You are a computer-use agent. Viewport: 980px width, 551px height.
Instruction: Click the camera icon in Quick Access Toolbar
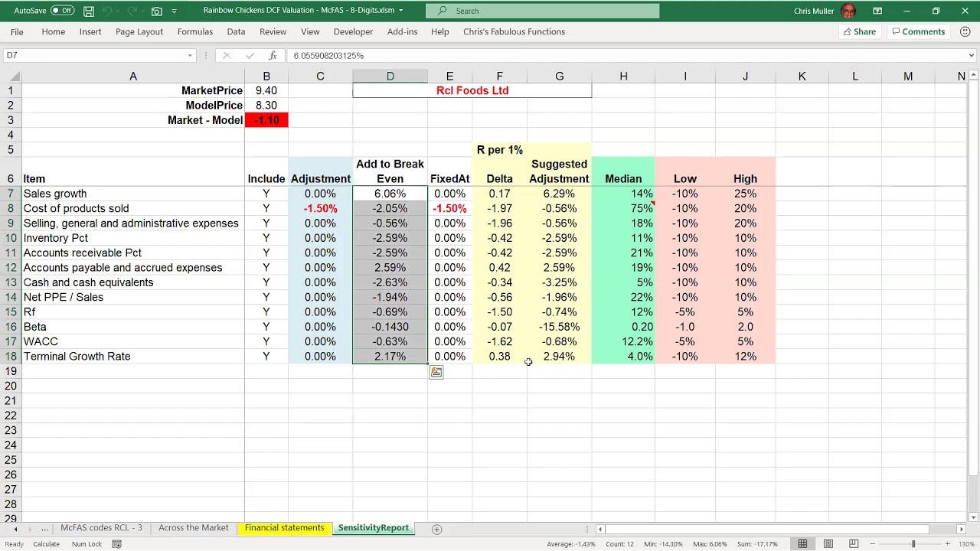click(157, 11)
